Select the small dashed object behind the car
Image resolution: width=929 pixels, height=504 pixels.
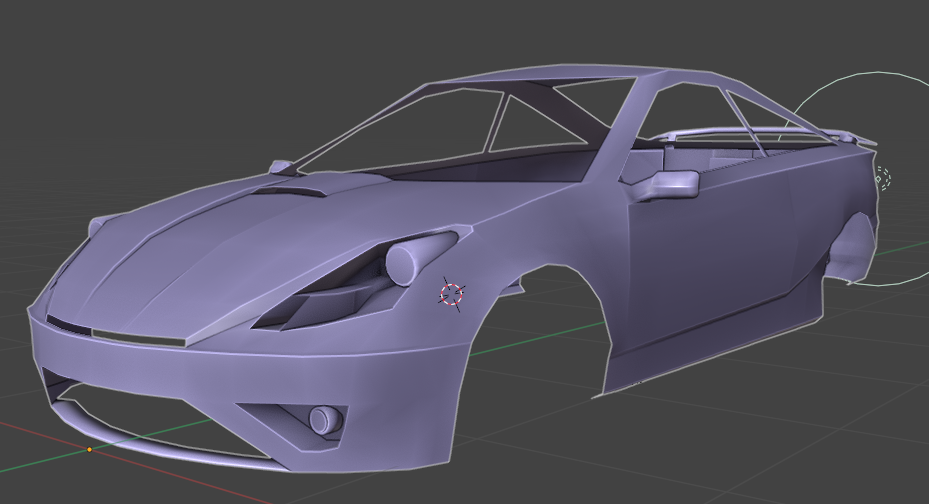pos(882,179)
